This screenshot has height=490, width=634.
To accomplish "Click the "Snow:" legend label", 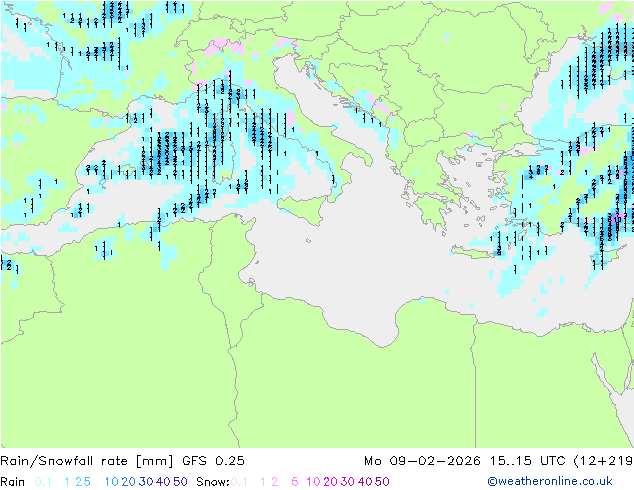I will coord(213,482).
